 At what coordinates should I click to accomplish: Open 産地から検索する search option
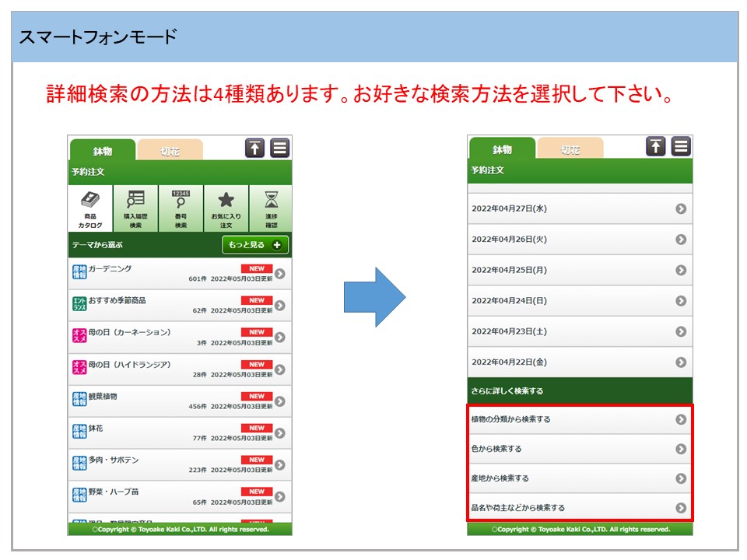[580, 478]
